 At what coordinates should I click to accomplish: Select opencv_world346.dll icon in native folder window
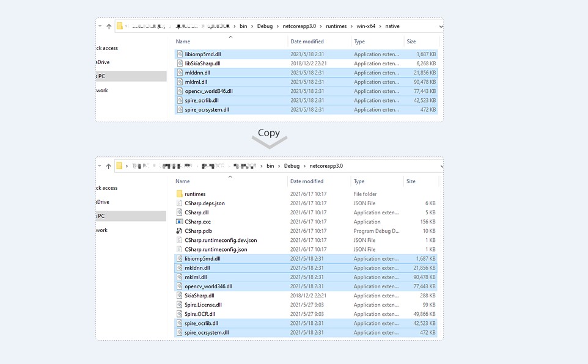[180, 91]
